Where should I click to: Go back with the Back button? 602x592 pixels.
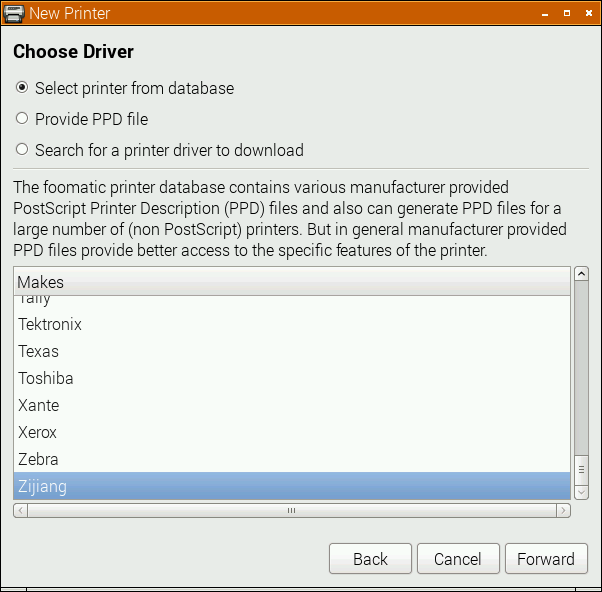[x=370, y=559]
